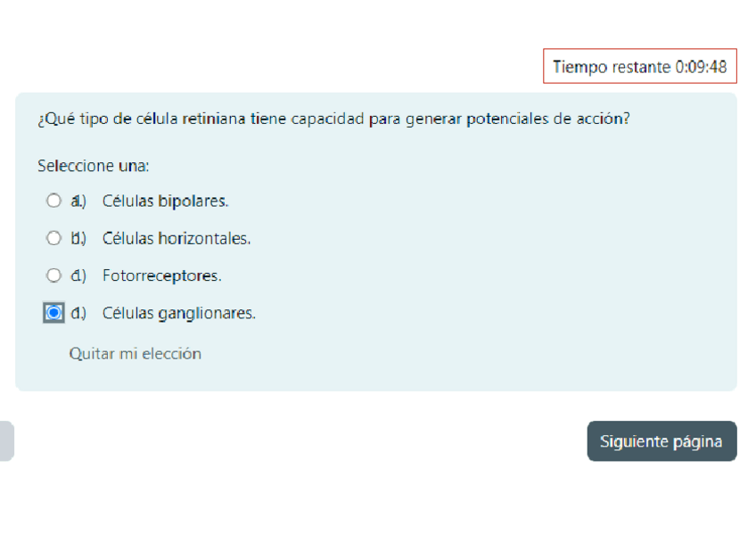Click the letter marker before Células bipolares
Image resolution: width=756 pixels, height=534 pixels.
point(78,201)
